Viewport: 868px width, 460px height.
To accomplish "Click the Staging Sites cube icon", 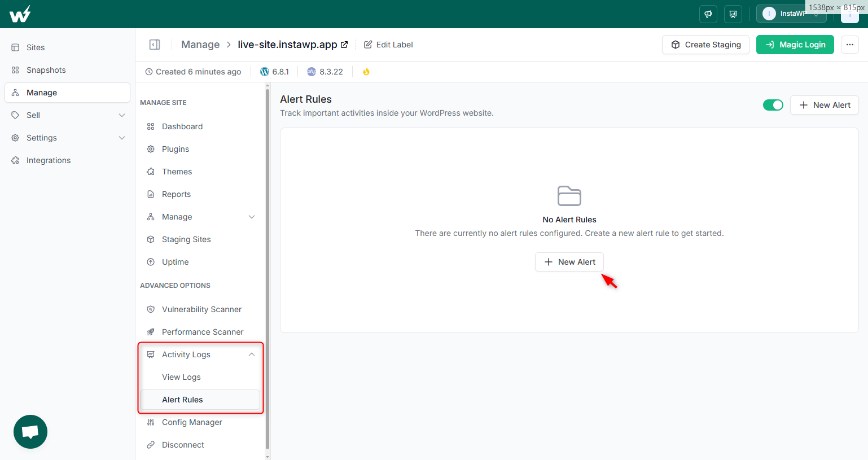I will click(x=151, y=239).
